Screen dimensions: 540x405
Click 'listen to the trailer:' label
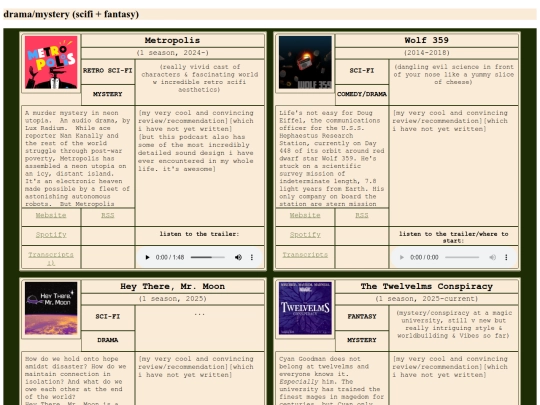[199, 234]
